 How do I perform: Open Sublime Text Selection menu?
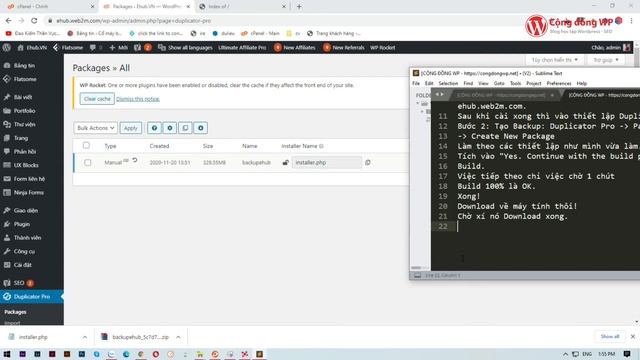(x=448, y=83)
